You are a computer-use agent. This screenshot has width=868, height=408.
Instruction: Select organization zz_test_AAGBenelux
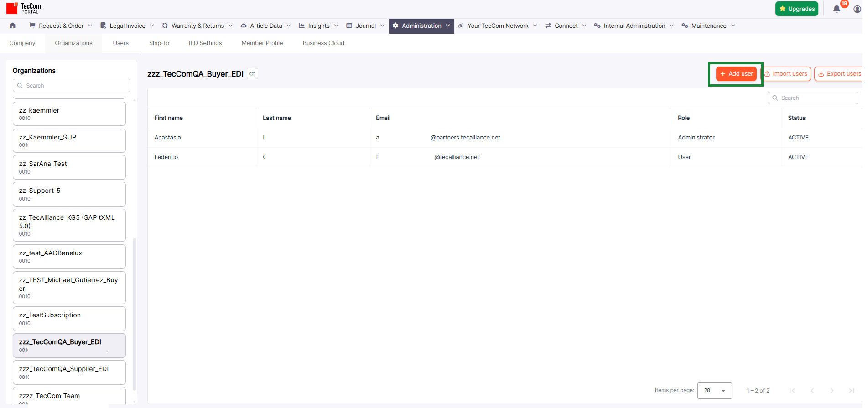click(69, 257)
